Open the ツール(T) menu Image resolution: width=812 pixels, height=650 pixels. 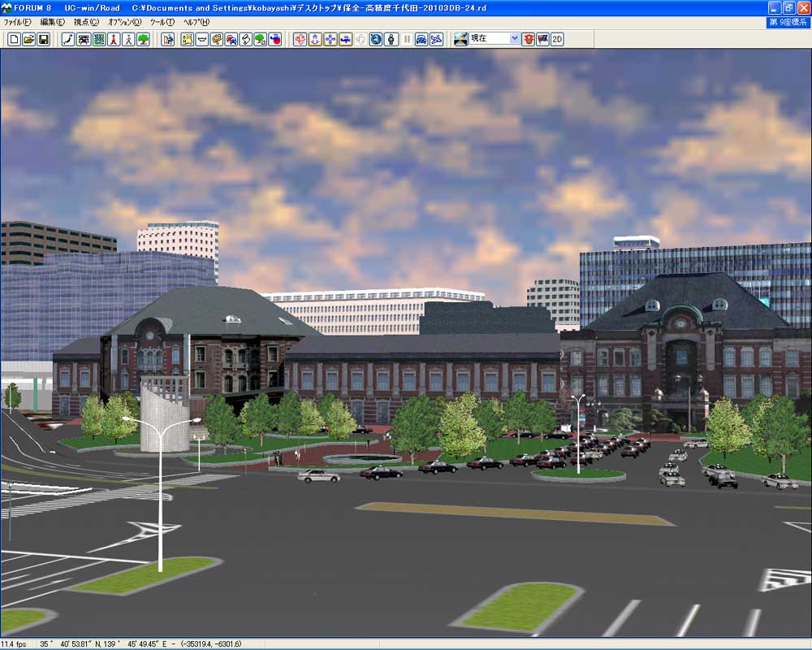[162, 22]
